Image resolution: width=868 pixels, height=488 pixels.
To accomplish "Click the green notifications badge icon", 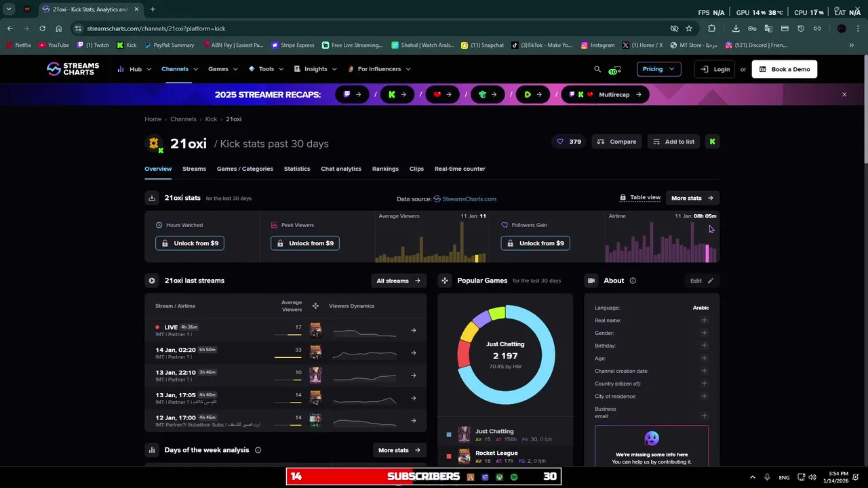I will click(x=614, y=70).
